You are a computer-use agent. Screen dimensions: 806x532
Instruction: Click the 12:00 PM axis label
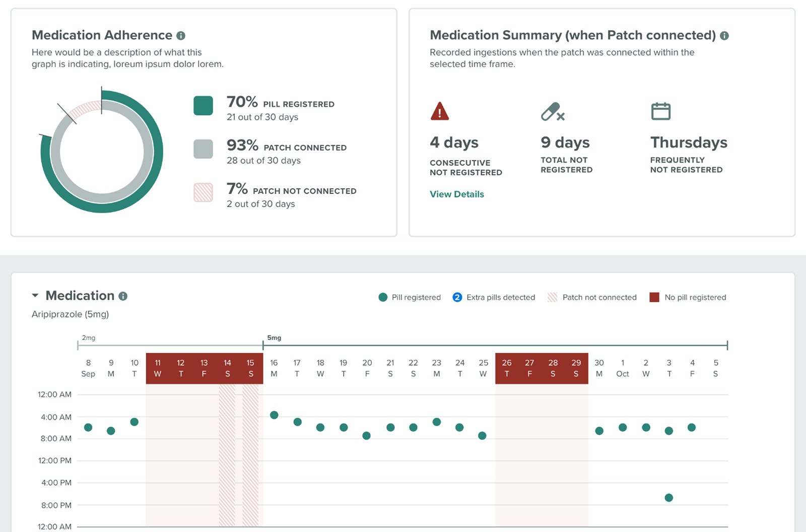(55, 460)
